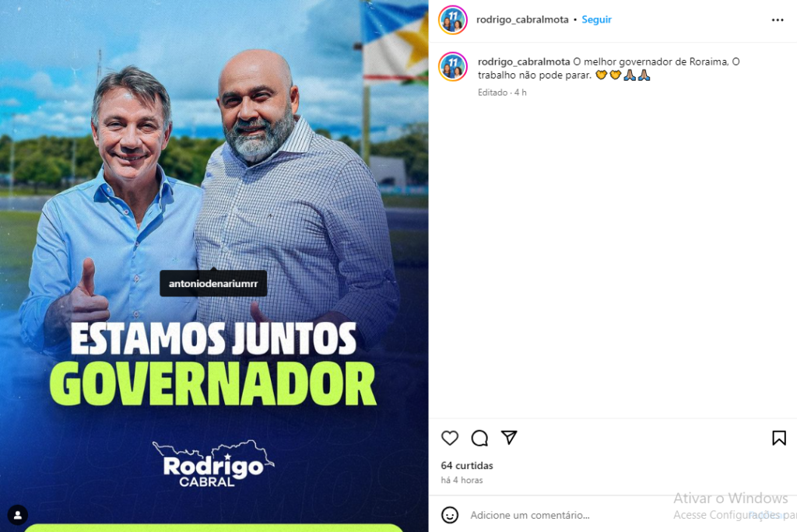The image size is (797, 532).
Task: Open the antoniodenariumrr tag on the photo
Action: [x=213, y=284]
